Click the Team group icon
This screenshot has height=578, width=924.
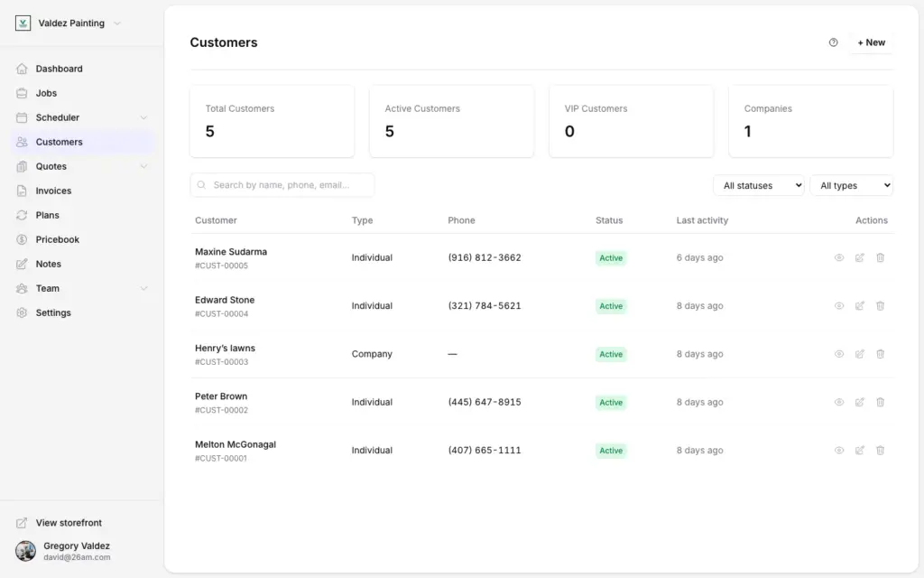(22, 288)
